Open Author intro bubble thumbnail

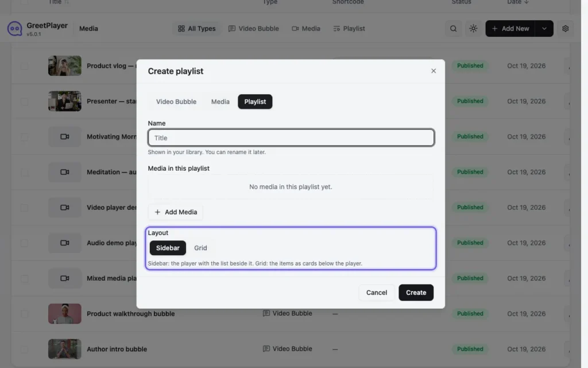64,349
